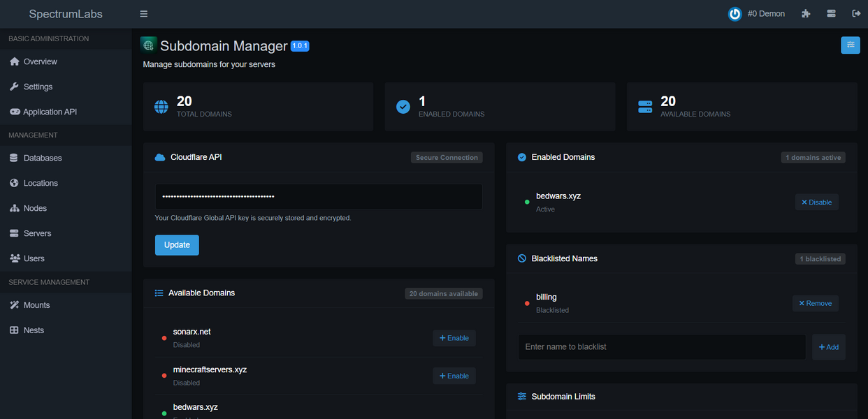Click the Update button for Cloudflare API
Screen dimensions: 868x419
[x=177, y=244]
